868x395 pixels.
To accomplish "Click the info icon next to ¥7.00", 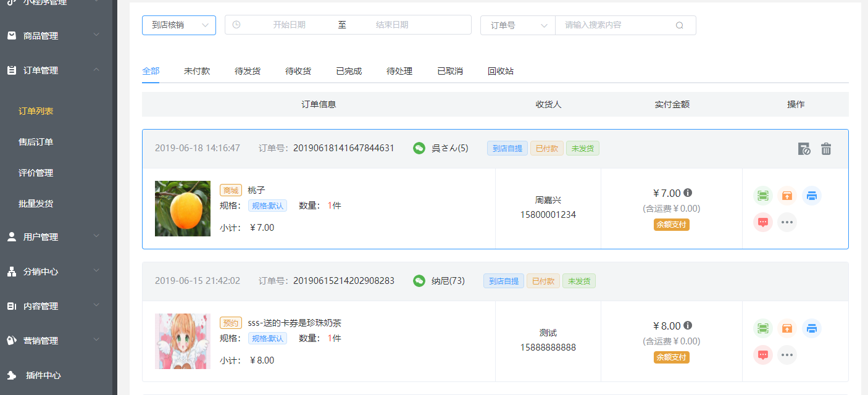I will [x=688, y=193].
